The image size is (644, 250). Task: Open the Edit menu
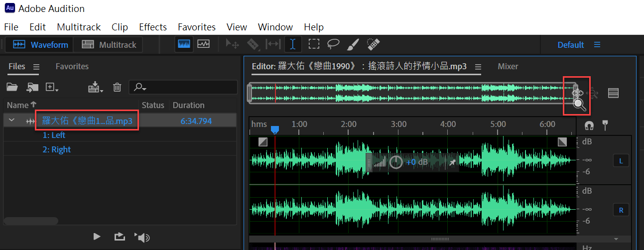(37, 27)
